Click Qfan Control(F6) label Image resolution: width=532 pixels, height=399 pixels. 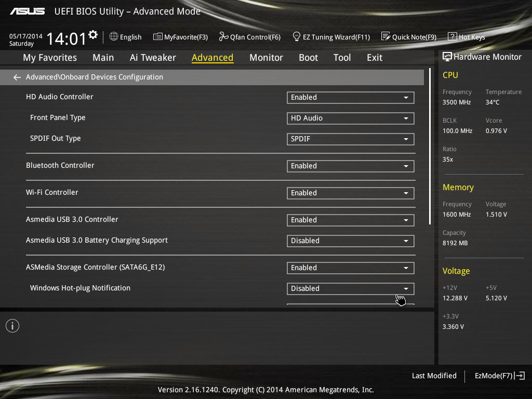(x=256, y=37)
